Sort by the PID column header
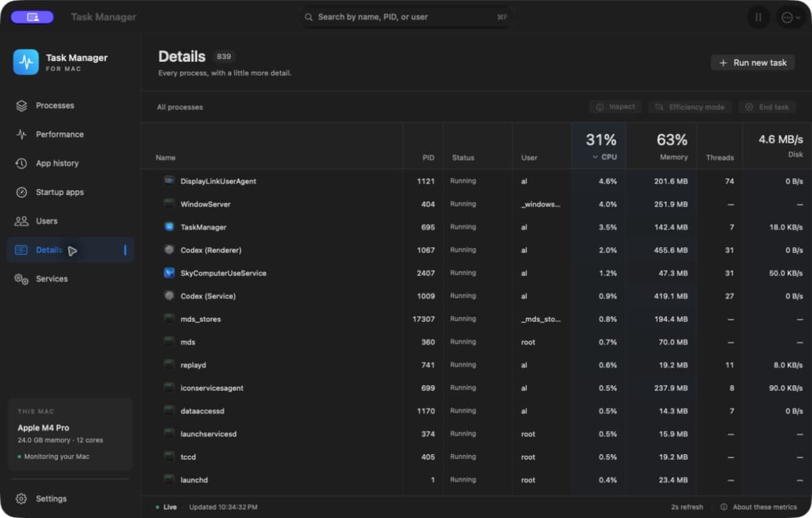 (428, 158)
